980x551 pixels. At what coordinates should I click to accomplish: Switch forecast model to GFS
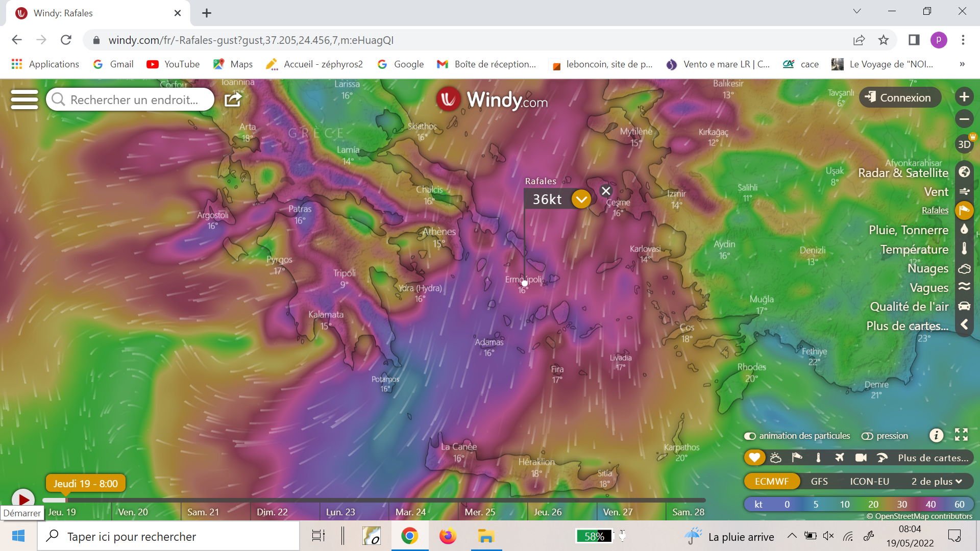(819, 481)
